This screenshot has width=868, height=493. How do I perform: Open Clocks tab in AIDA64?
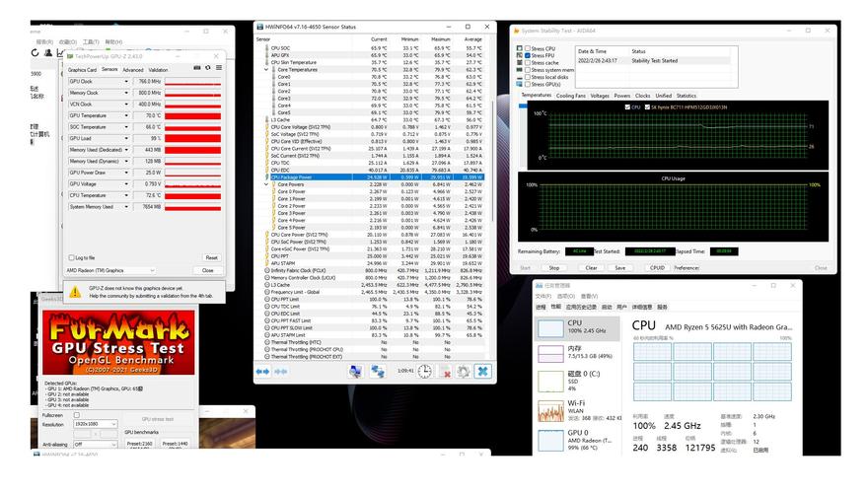pyautogui.click(x=643, y=96)
